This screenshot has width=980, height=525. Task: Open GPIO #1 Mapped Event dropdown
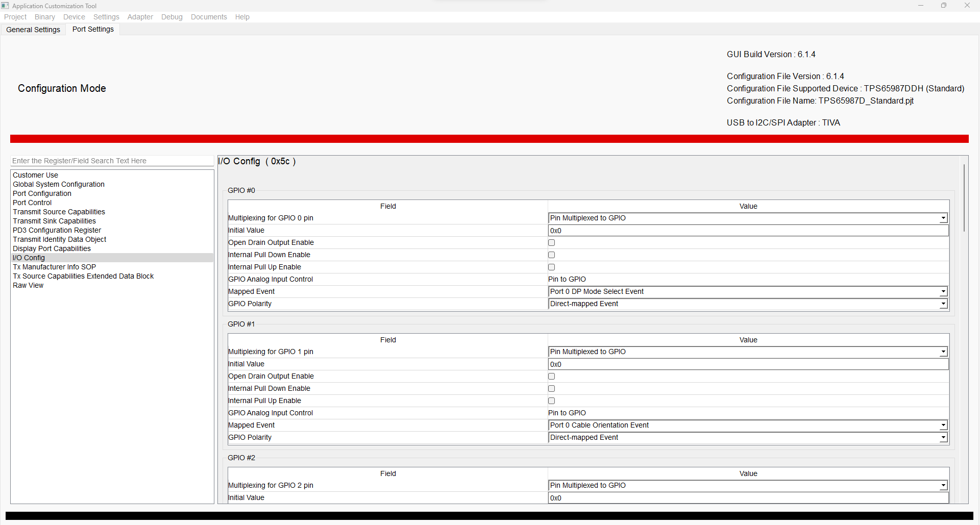[x=748, y=425]
